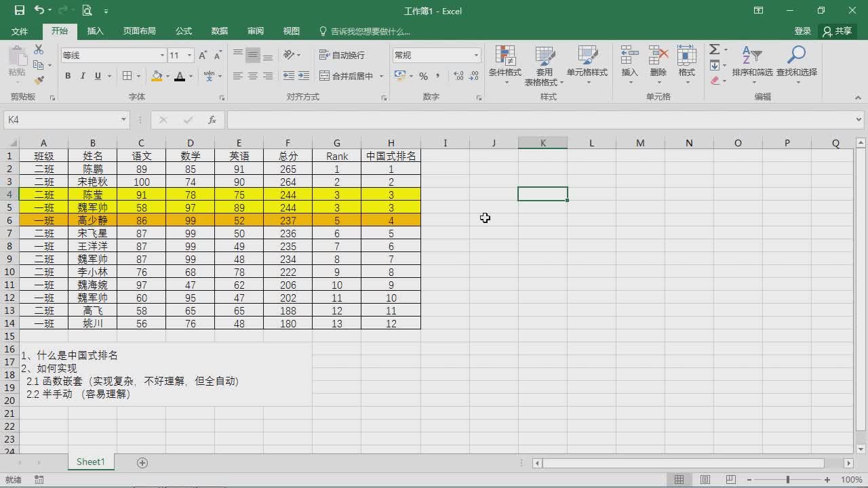
Task: Open fill color dropdown arrow
Action: pyautogui.click(x=167, y=76)
